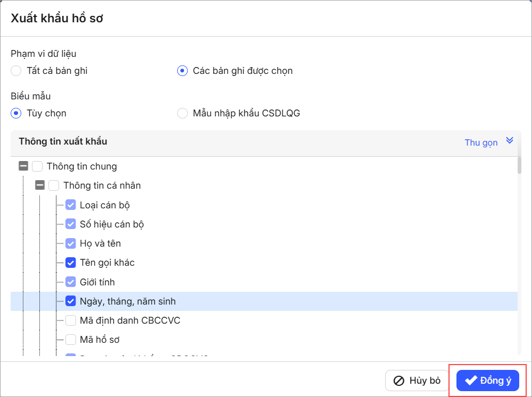Collapse the Thông tin chung tree node
The width and height of the screenshot is (532, 397).
click(23, 166)
